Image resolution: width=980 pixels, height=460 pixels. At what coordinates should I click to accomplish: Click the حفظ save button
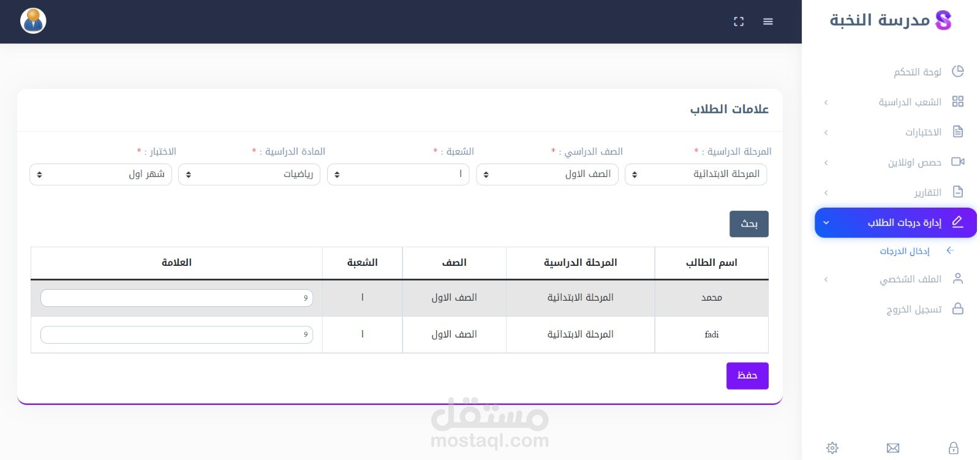pyautogui.click(x=747, y=375)
